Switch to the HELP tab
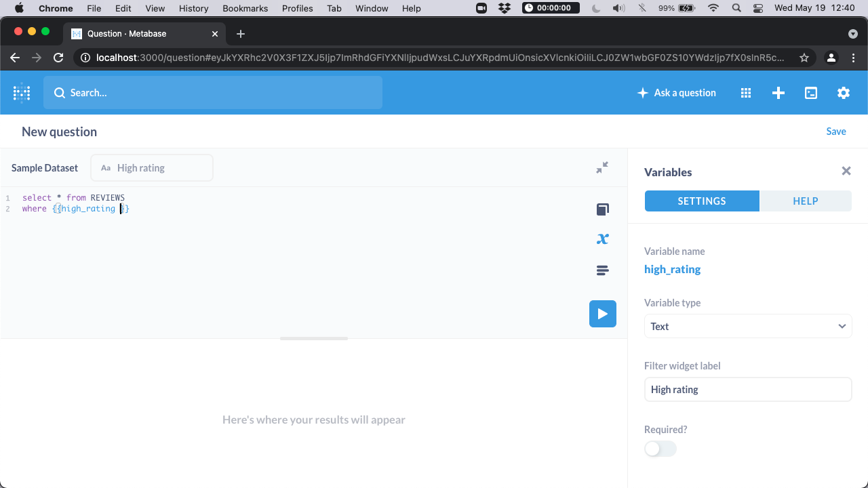 pyautogui.click(x=806, y=201)
